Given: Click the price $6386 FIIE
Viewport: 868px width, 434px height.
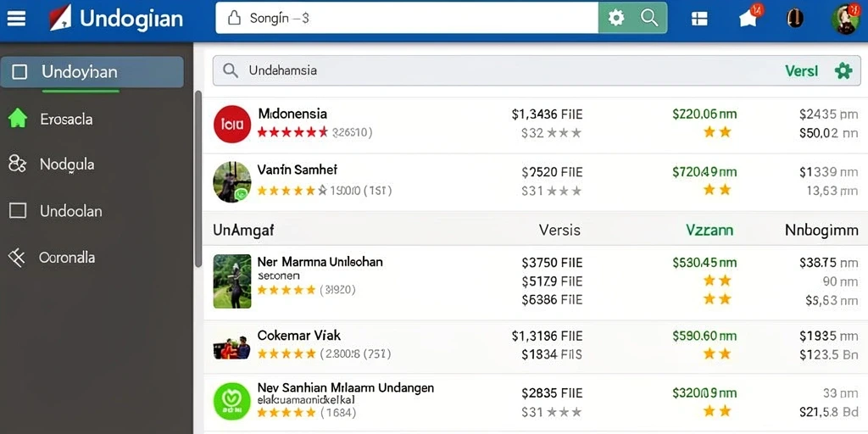Looking at the screenshot, I should 552,300.
